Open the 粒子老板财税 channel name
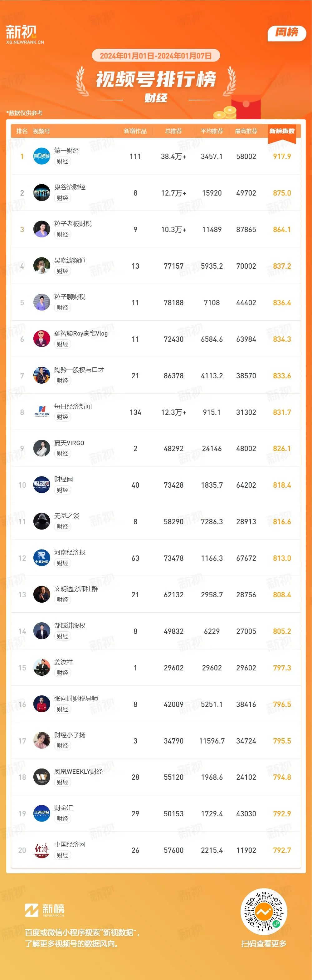The width and height of the screenshot is (312, 980). pos(73,224)
